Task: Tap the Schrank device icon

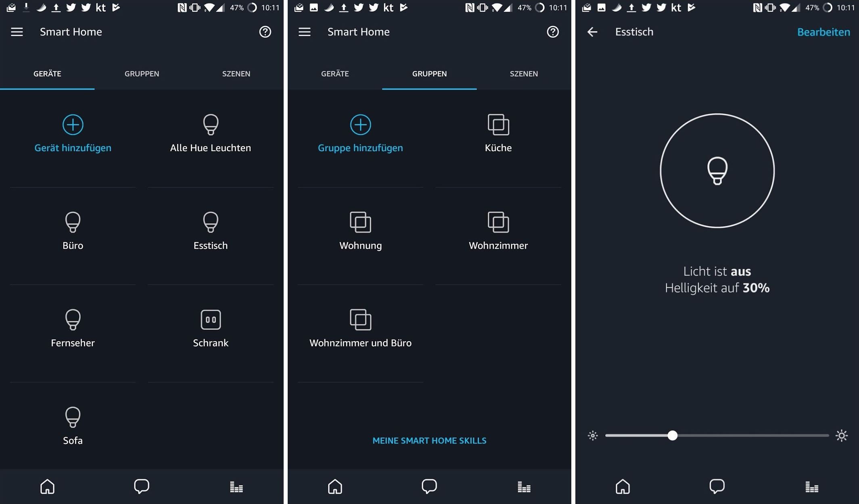Action: point(211,319)
